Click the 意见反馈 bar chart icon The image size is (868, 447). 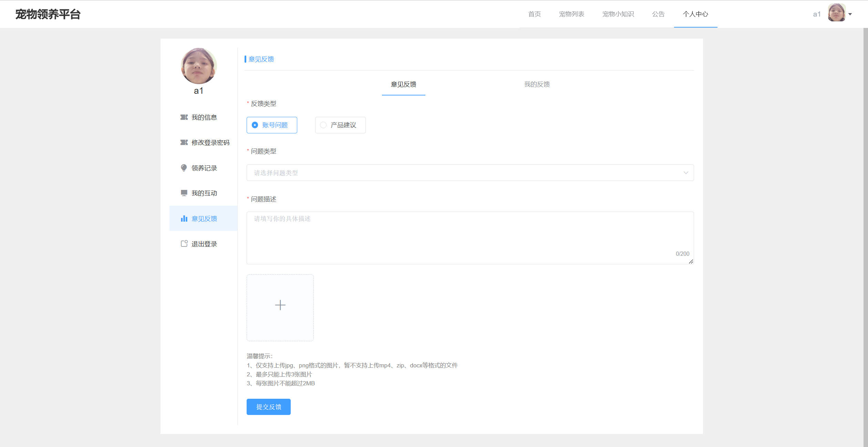pos(184,219)
